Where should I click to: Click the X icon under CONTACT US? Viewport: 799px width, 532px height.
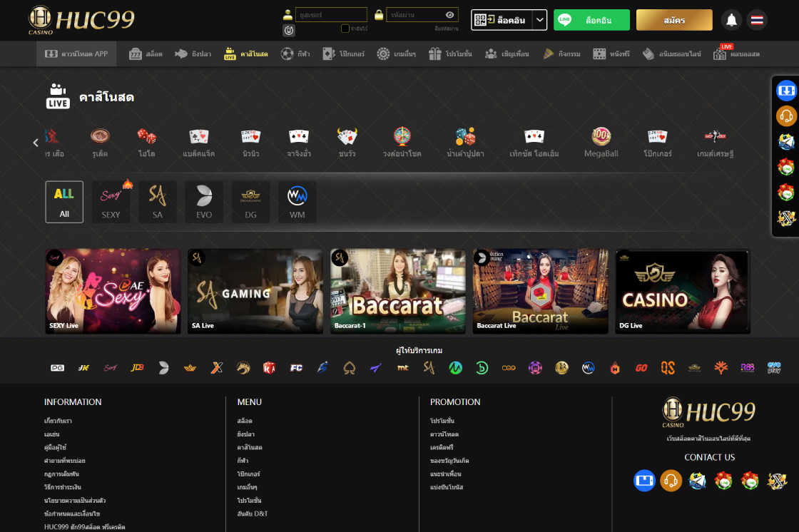777,481
